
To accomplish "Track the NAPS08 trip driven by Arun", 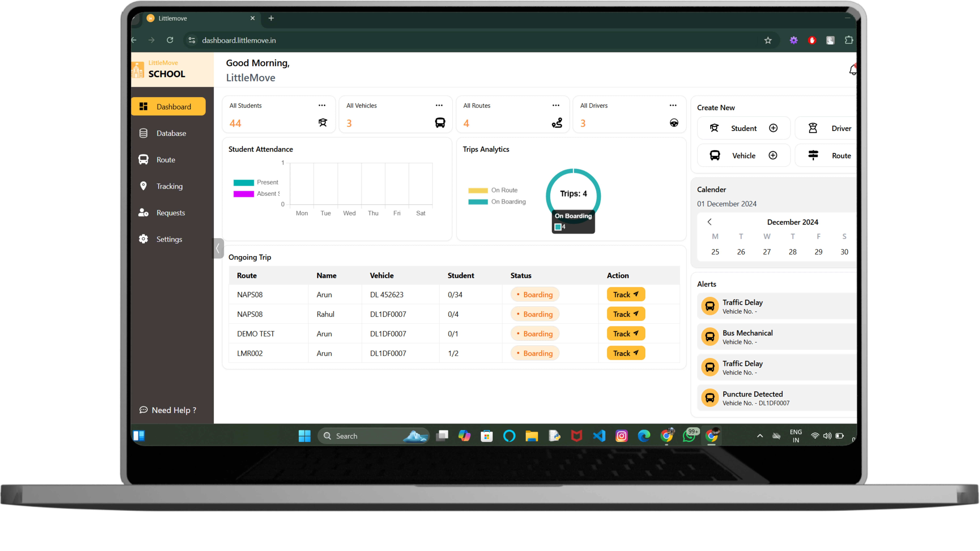I will 626,294.
